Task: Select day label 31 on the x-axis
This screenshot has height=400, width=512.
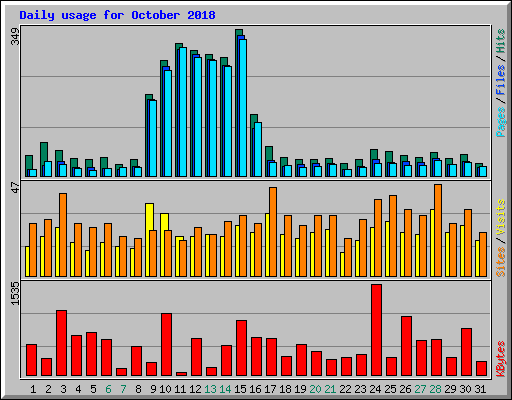Action: coord(480,389)
